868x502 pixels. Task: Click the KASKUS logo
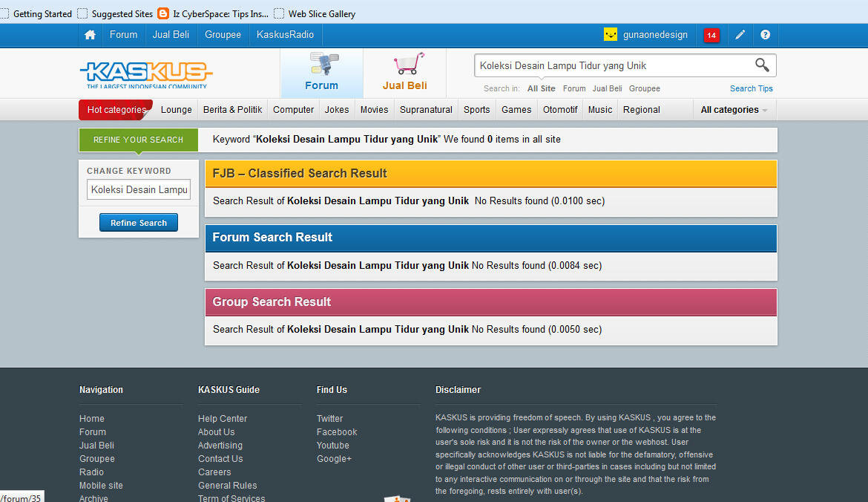point(145,74)
